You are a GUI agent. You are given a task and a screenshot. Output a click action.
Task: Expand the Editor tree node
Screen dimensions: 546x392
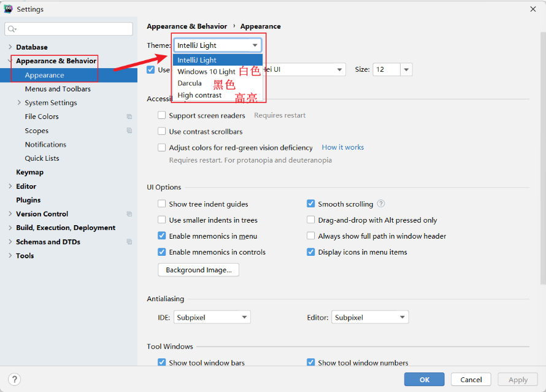coord(10,186)
